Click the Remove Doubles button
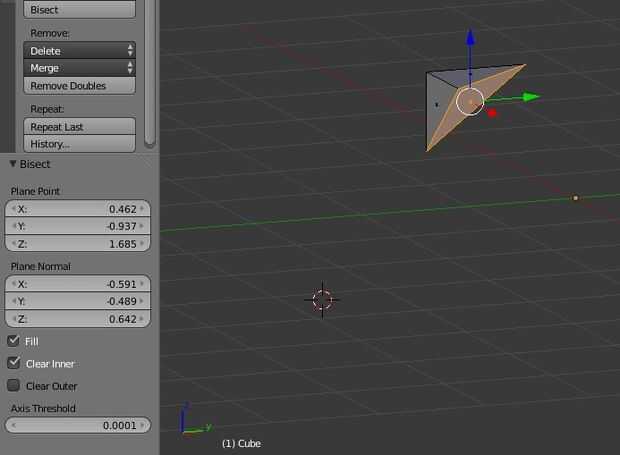This screenshot has width=620, height=455. (79, 85)
